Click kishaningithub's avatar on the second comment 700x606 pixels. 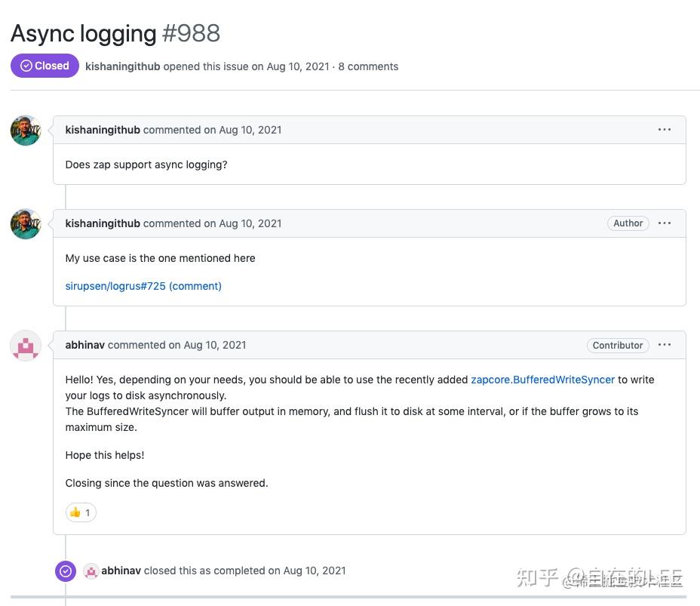25,223
